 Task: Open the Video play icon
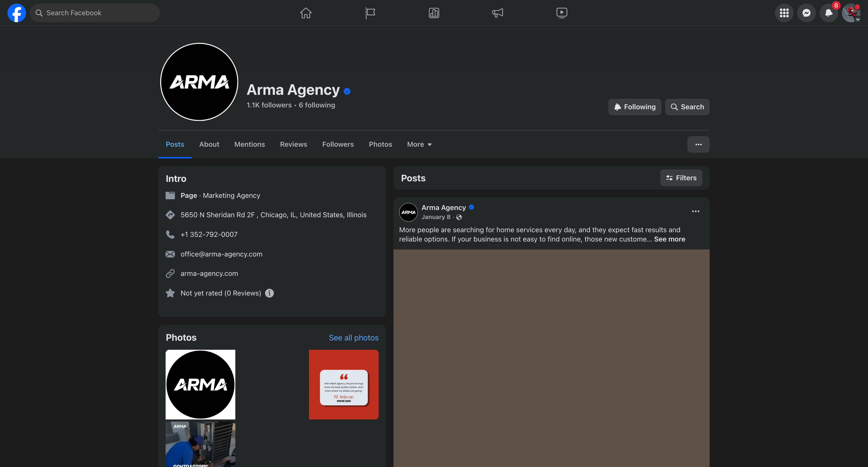coord(562,13)
